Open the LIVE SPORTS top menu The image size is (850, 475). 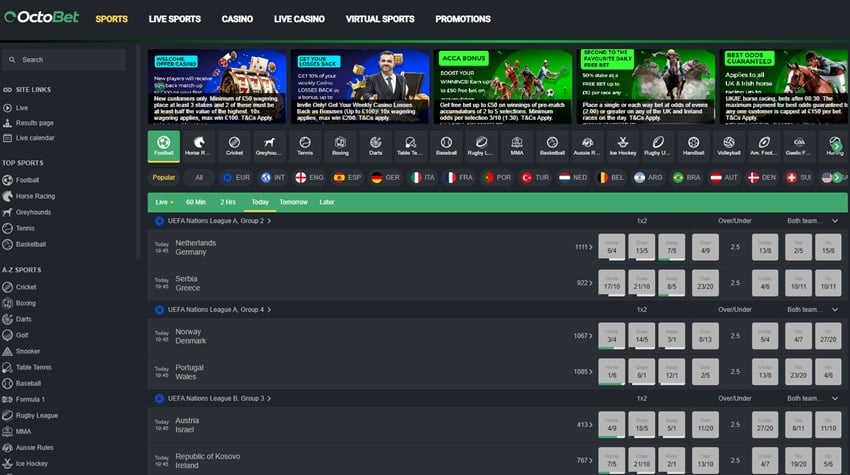pyautogui.click(x=175, y=19)
